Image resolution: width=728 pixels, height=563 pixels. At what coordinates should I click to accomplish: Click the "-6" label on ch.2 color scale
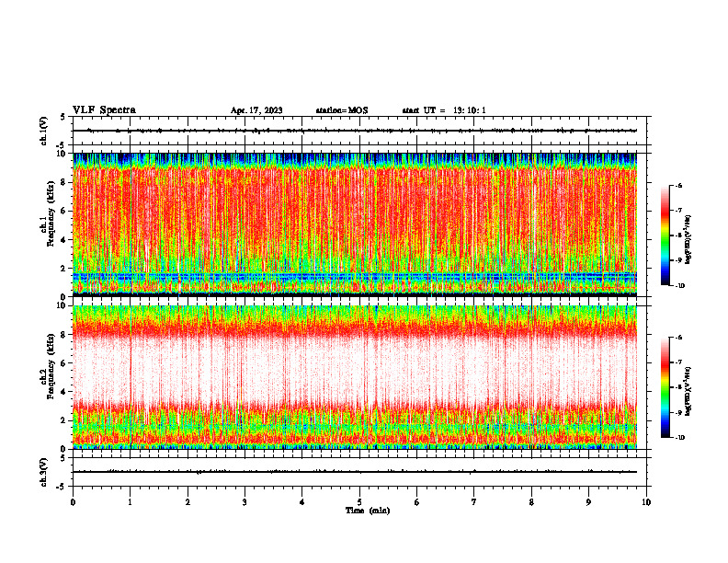[678, 338]
